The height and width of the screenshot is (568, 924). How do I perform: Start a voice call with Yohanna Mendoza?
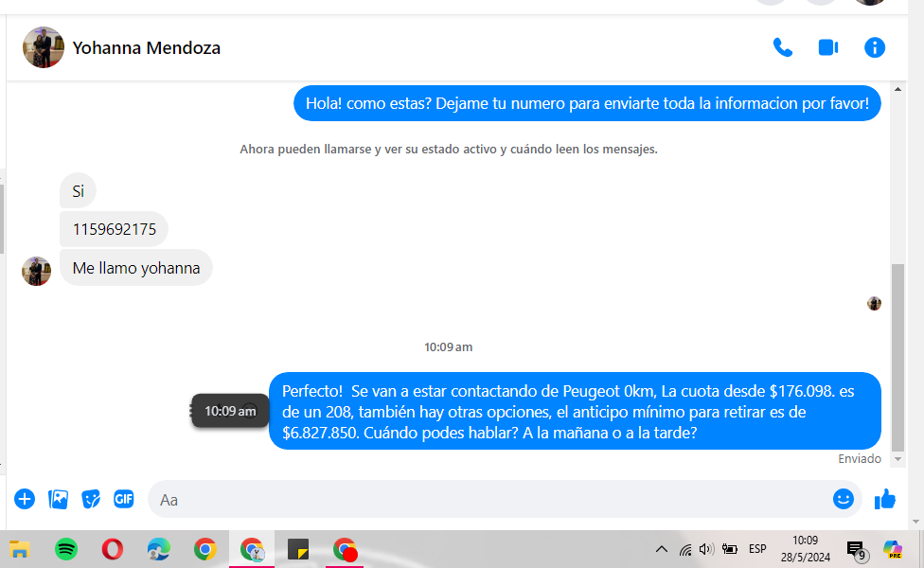click(783, 47)
